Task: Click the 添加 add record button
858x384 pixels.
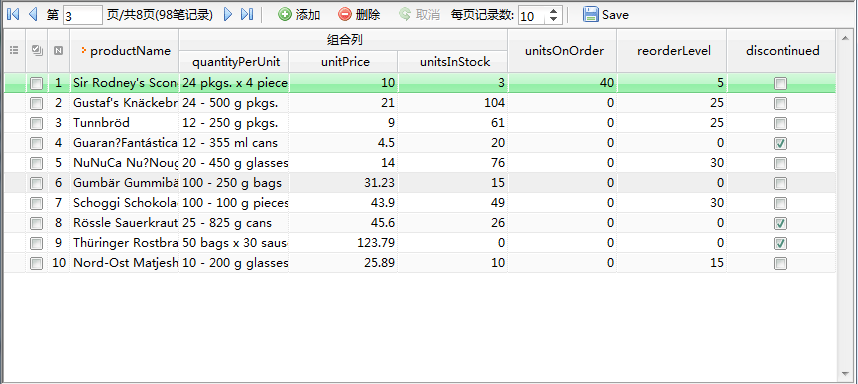Action: pyautogui.click(x=299, y=15)
